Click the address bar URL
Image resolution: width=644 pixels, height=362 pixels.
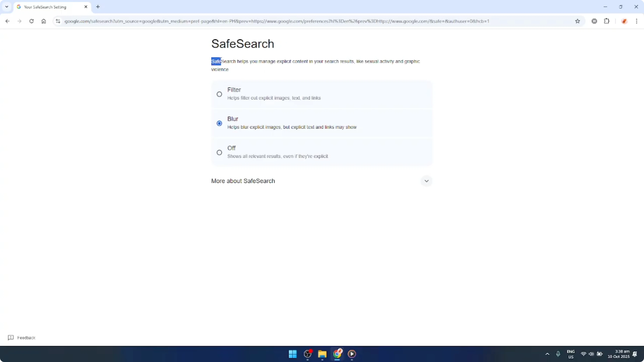[x=277, y=21]
